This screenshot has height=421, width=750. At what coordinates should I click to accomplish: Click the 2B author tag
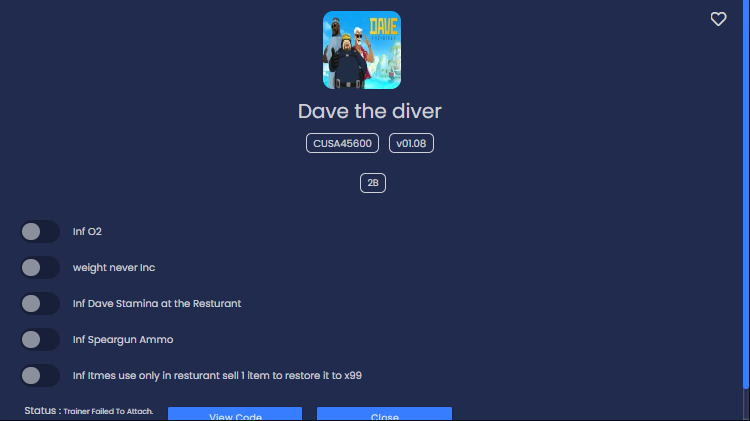[373, 183]
